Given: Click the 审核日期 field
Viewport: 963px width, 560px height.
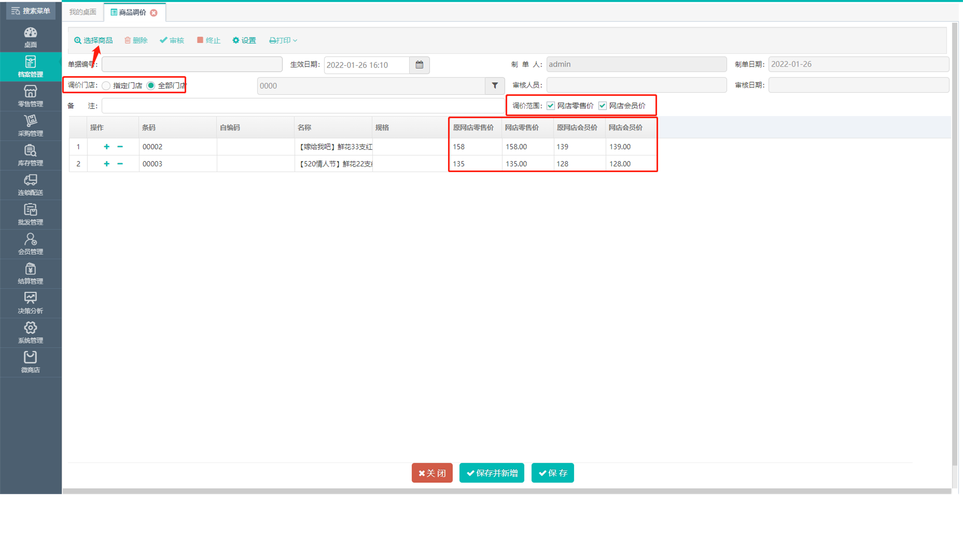Looking at the screenshot, I should coord(859,85).
